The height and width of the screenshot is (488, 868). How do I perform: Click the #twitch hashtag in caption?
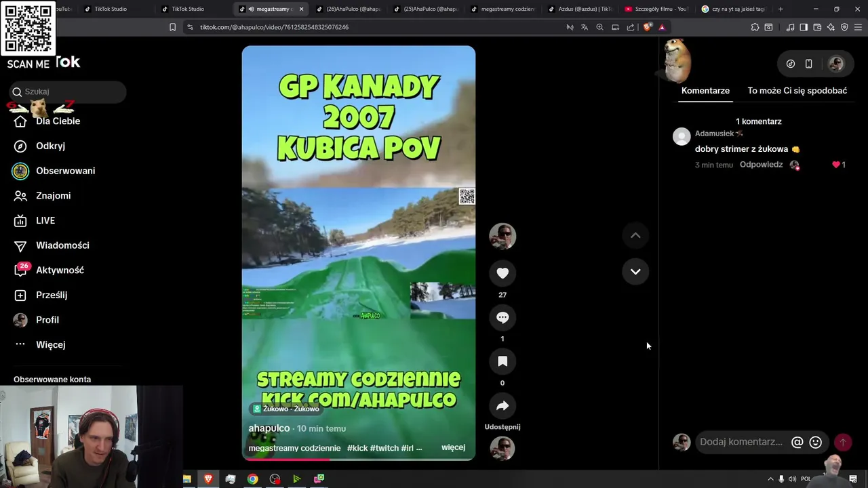click(384, 448)
